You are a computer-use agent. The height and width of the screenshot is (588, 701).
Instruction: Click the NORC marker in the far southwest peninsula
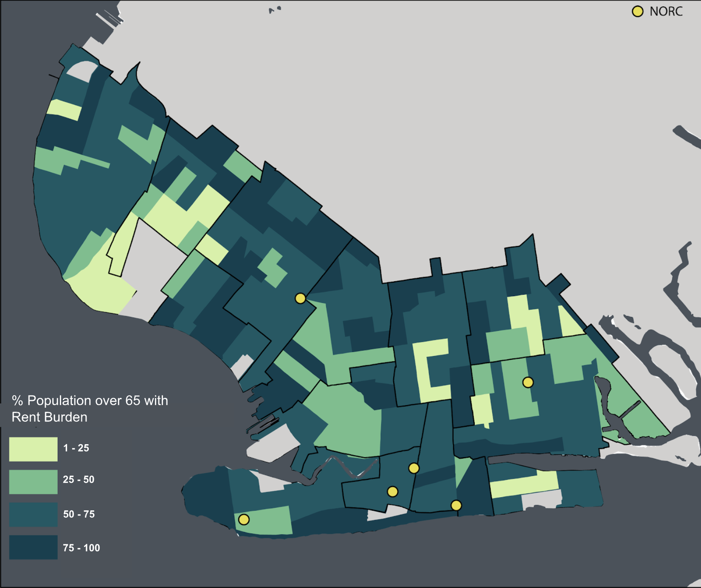click(x=244, y=519)
